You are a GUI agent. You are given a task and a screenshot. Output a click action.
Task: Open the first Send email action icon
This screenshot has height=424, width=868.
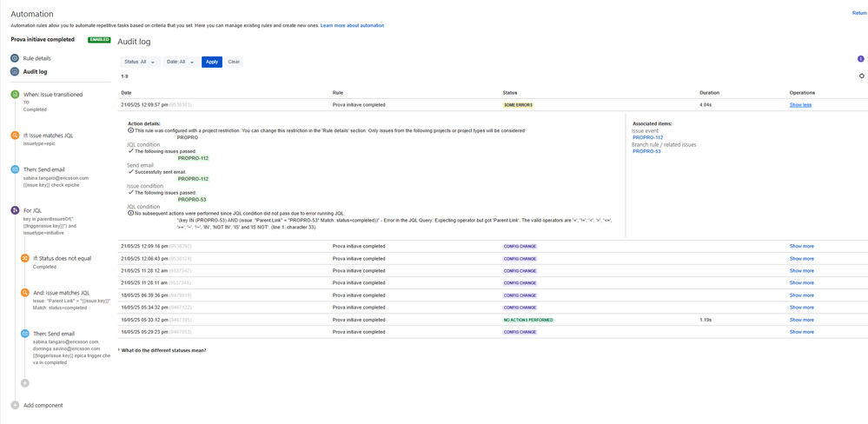(x=15, y=169)
